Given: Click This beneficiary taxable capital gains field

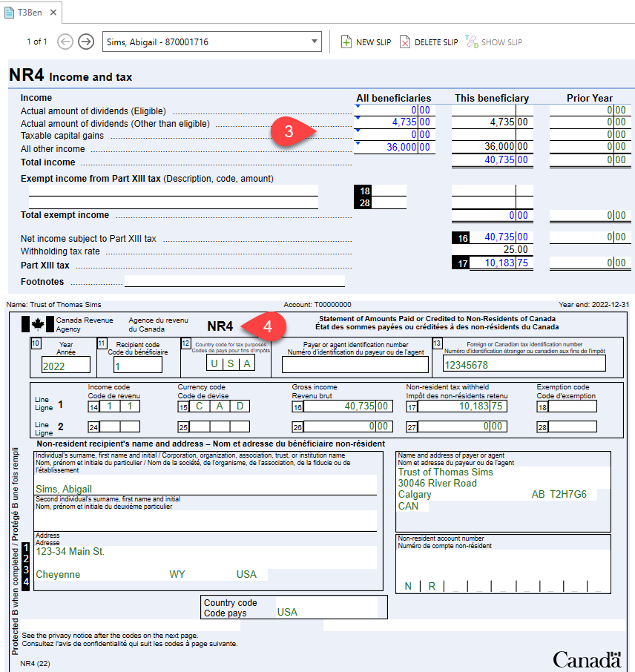Looking at the screenshot, I should pos(493,134).
